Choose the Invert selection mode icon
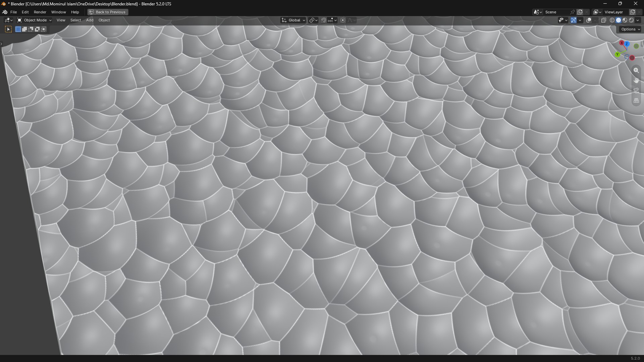 coord(37,29)
